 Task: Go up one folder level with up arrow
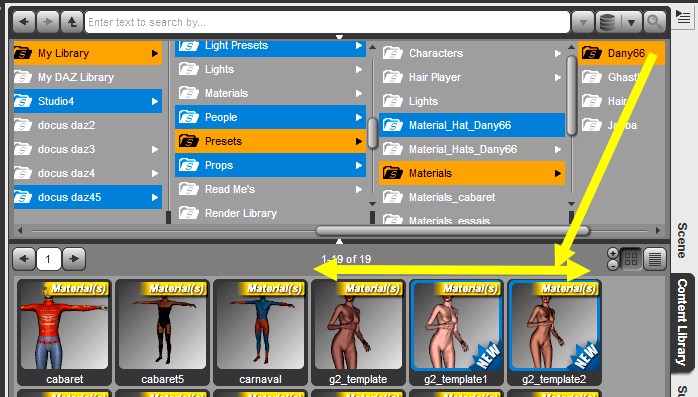pyautogui.click(x=72, y=22)
